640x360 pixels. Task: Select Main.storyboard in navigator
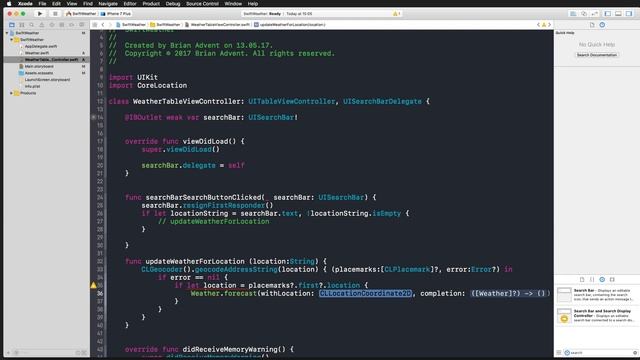click(x=39, y=66)
